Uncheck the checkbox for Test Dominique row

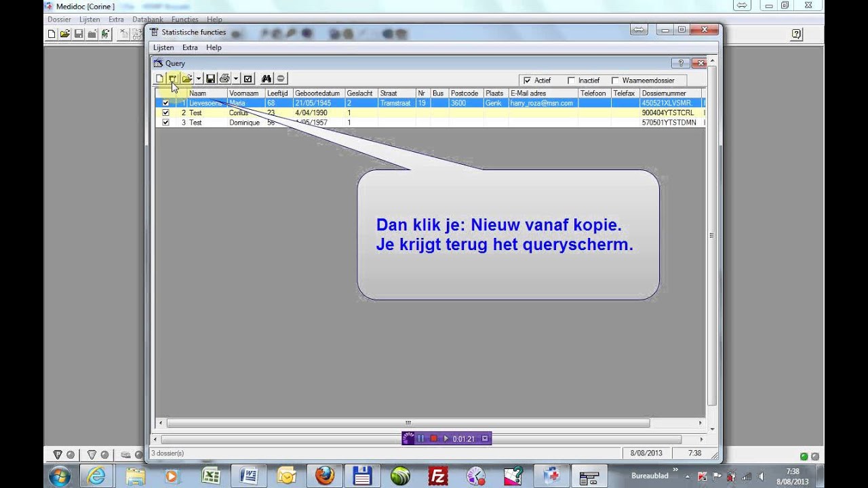(165, 123)
